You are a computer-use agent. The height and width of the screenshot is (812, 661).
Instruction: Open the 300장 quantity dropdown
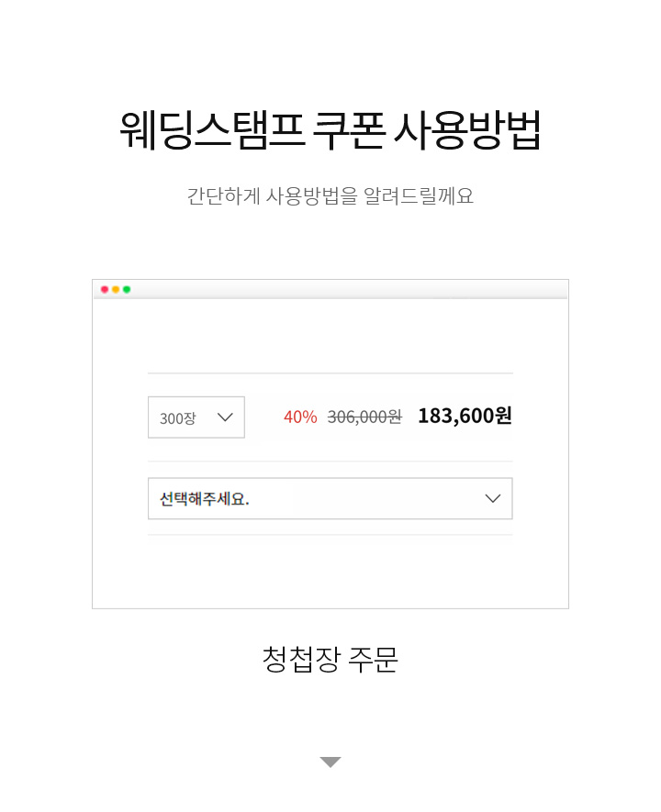pos(196,417)
